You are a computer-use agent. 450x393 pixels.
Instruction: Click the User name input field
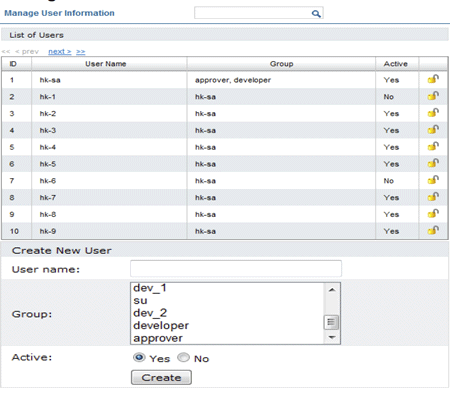coord(236,269)
